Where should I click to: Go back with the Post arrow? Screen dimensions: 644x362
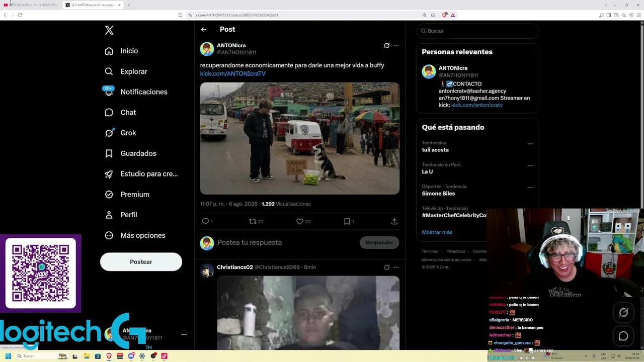pos(204,29)
